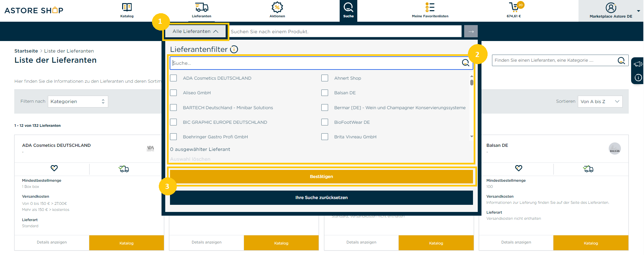Screen dimensions: 644x255
Task: Collapse the Alle Lieferanten dropdown
Action: tap(195, 31)
